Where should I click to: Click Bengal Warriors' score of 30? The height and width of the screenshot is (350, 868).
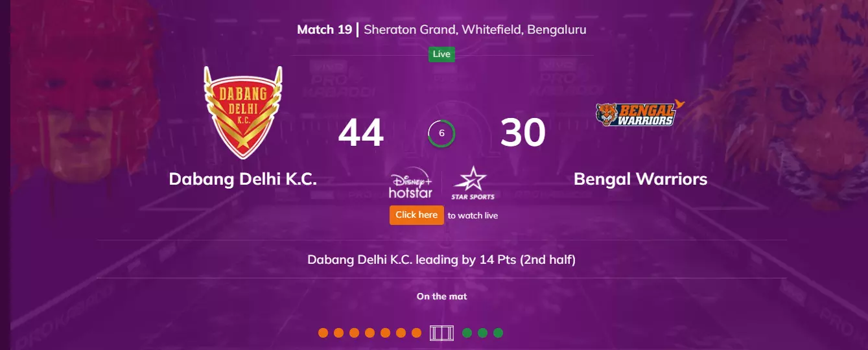(523, 134)
